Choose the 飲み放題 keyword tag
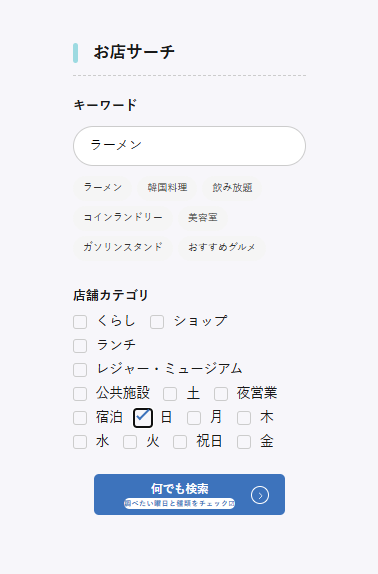The image size is (378, 574). (x=232, y=187)
